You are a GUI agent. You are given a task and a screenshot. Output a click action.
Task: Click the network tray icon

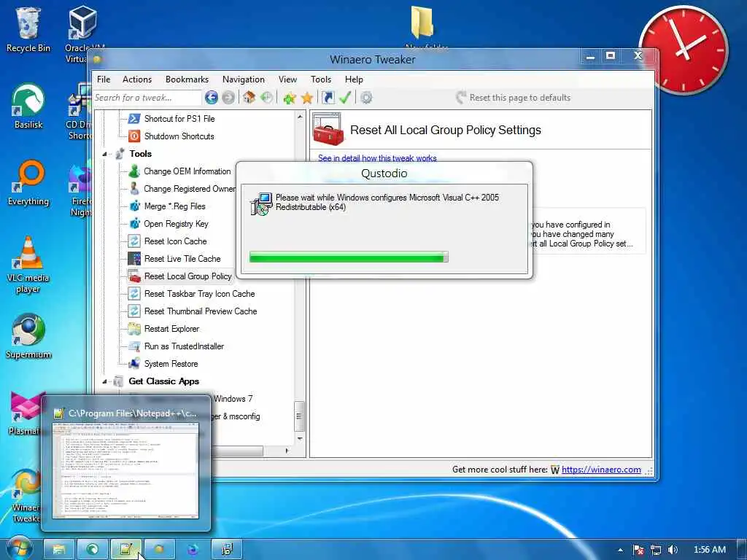656,550
